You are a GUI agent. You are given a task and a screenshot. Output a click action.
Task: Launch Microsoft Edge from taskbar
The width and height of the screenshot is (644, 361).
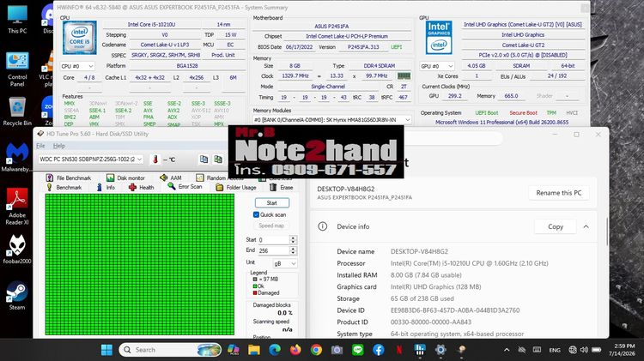tap(275, 350)
